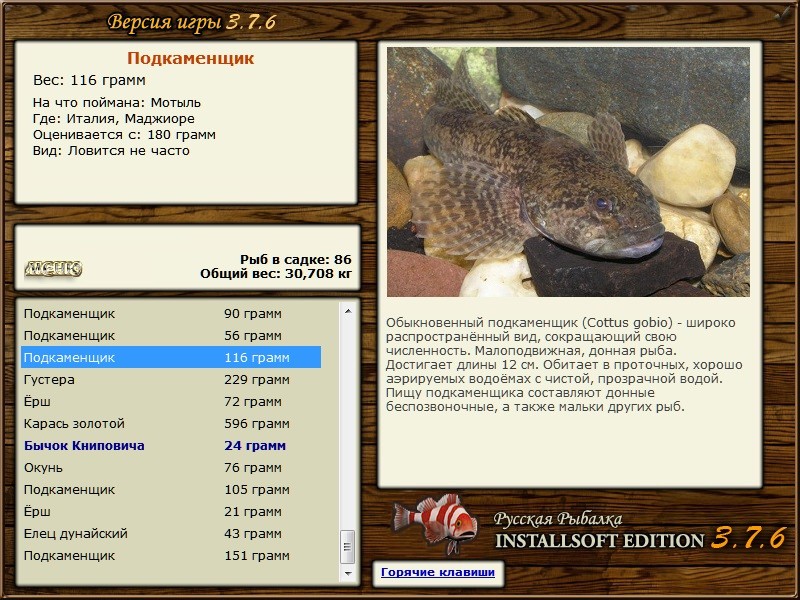Click the red striped fish logo icon
This screenshot has width=800, height=600.
pos(436,523)
